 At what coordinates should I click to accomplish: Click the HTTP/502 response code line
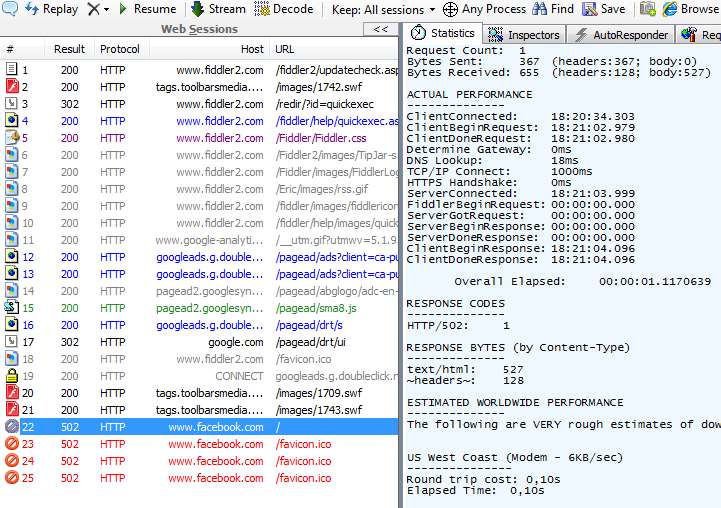click(458, 325)
